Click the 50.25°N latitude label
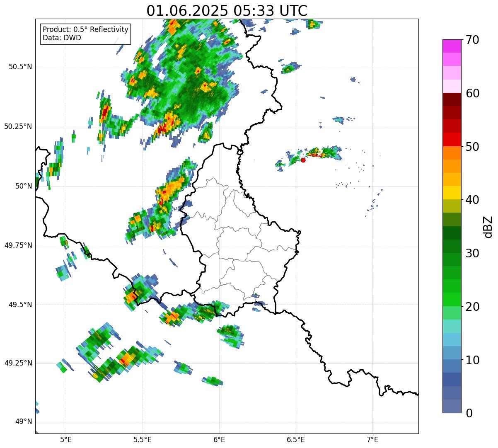The image size is (498, 448). point(18,126)
